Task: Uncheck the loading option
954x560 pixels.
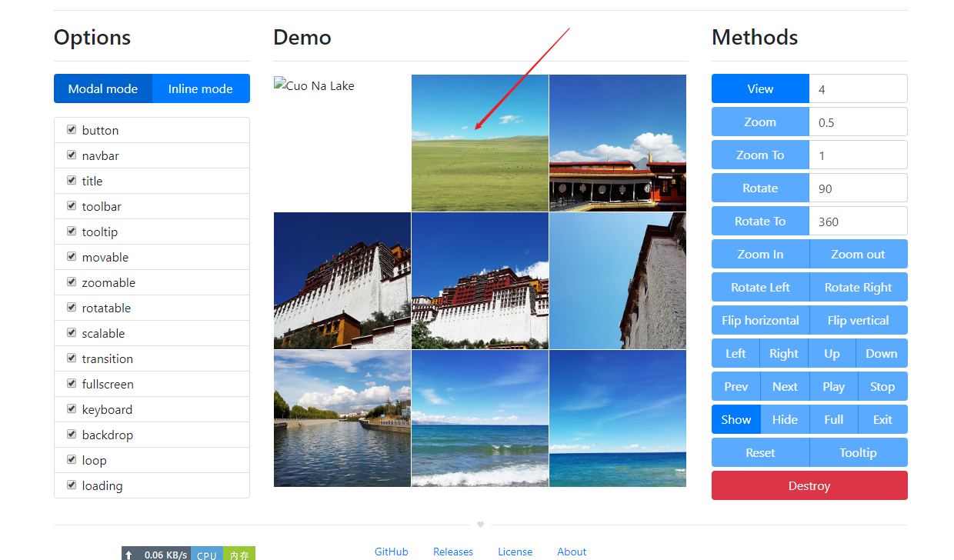Action: click(x=72, y=485)
